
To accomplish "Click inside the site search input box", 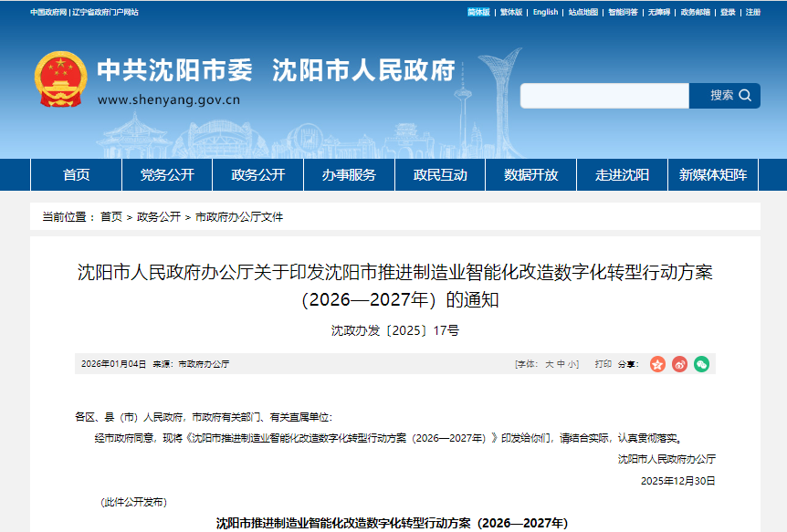I will coord(603,95).
